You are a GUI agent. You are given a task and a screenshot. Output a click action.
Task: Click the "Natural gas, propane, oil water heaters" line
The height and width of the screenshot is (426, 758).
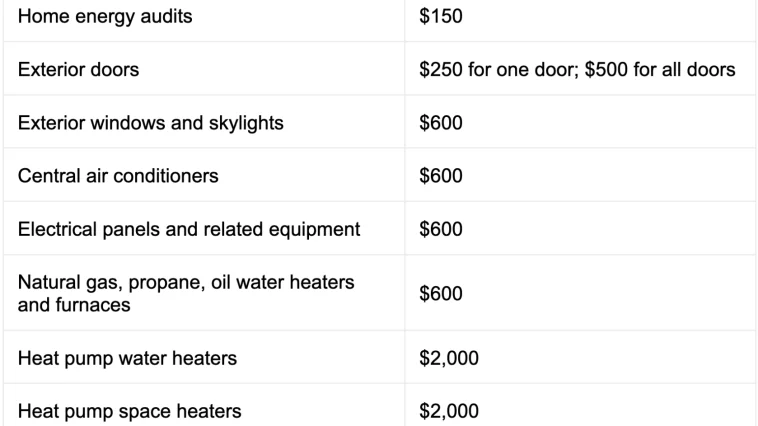[186, 283]
